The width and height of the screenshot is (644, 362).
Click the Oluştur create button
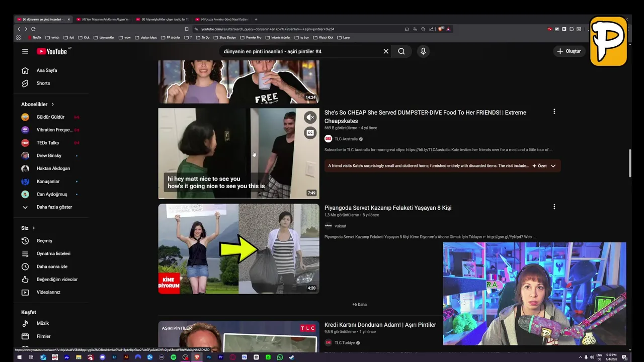(569, 51)
